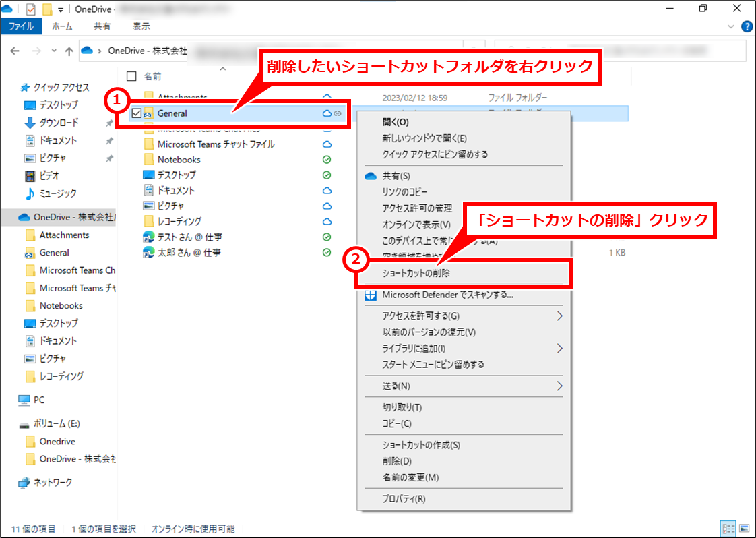Image resolution: width=756 pixels, height=538 pixels.
Task: Click the 太郎 さん @ 仕事 Edge shortcut icon
Action: point(148,252)
